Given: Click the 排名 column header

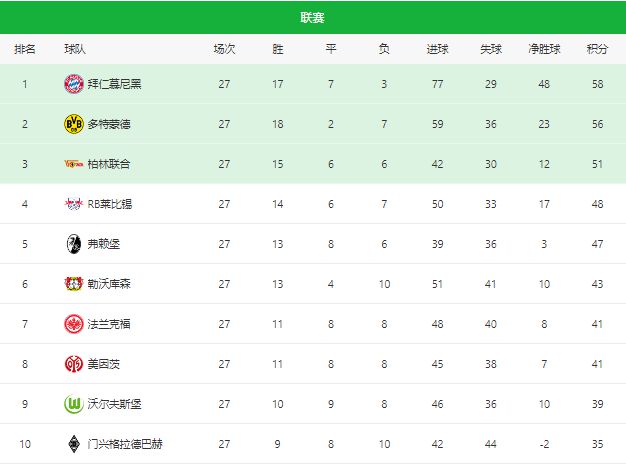Looking at the screenshot, I should coord(25,49).
